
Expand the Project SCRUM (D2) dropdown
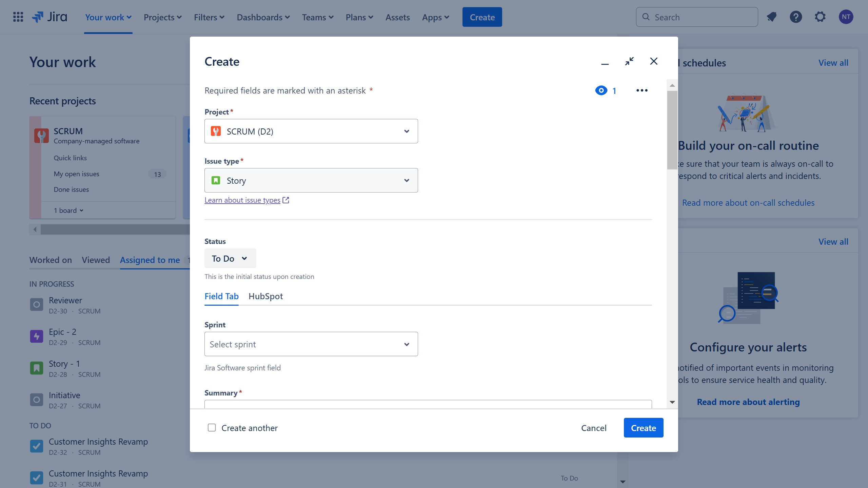pyautogui.click(x=311, y=131)
